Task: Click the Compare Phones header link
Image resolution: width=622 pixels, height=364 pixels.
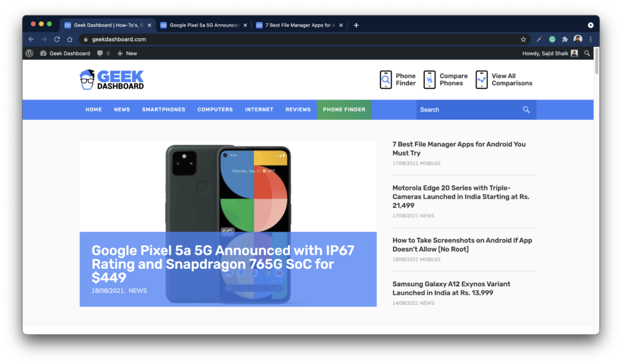Action: tap(453, 79)
